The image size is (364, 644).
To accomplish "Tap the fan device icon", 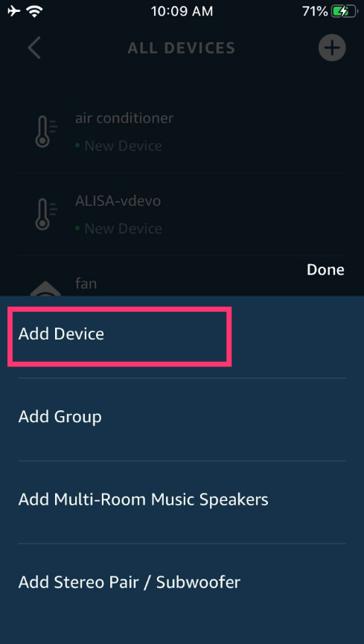I will click(x=45, y=288).
